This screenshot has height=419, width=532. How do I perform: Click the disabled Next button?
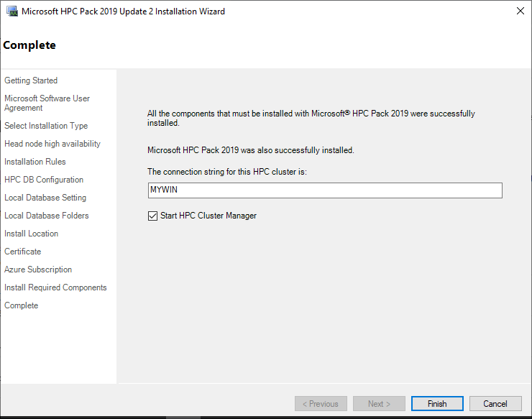click(379, 404)
